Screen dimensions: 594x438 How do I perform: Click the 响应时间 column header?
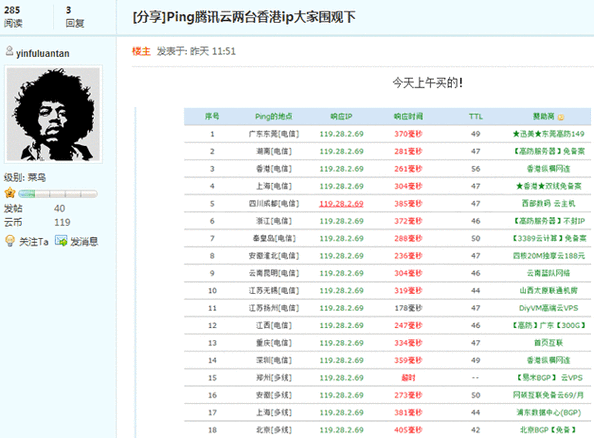tap(408, 116)
